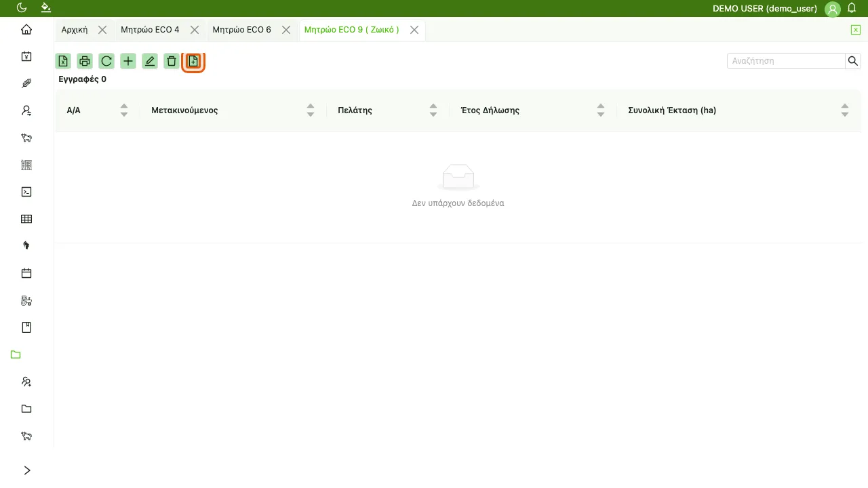Viewport: 868px width, 488px height.
Task: Open the DEMO USER (demo_user) account name
Action: click(x=765, y=9)
